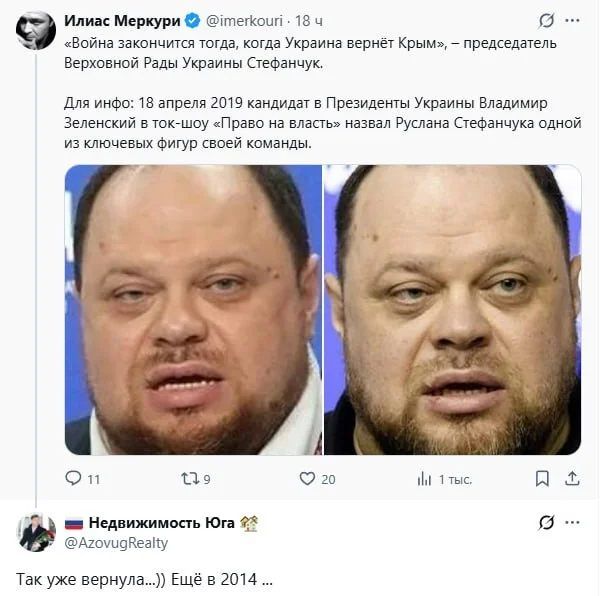The image size is (601, 596).
Task: Open Недвижимость Юга's profile avatar
Action: (36, 532)
